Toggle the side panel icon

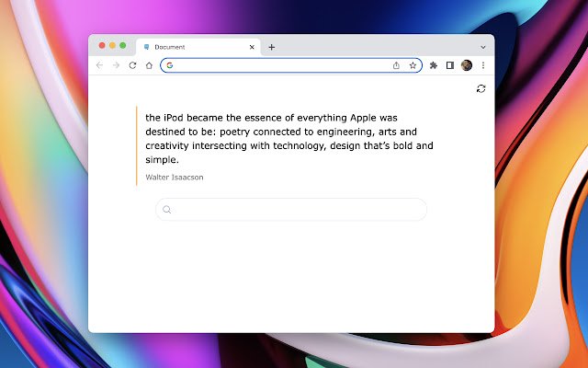(450, 65)
